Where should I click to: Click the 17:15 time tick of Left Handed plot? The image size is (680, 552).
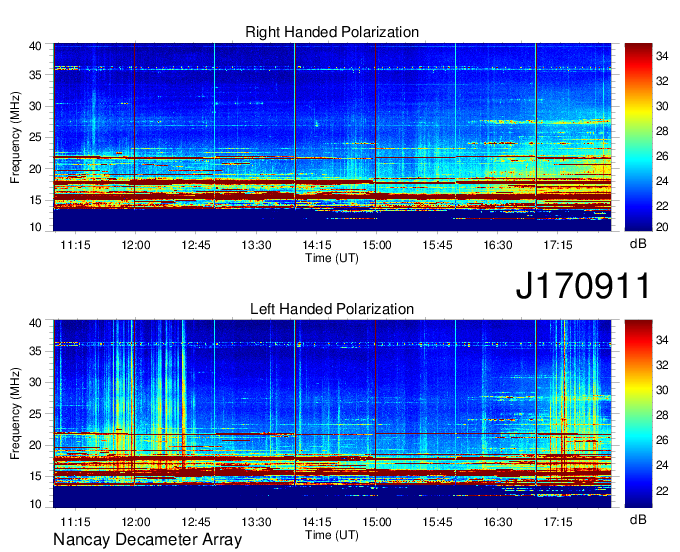pyautogui.click(x=558, y=522)
